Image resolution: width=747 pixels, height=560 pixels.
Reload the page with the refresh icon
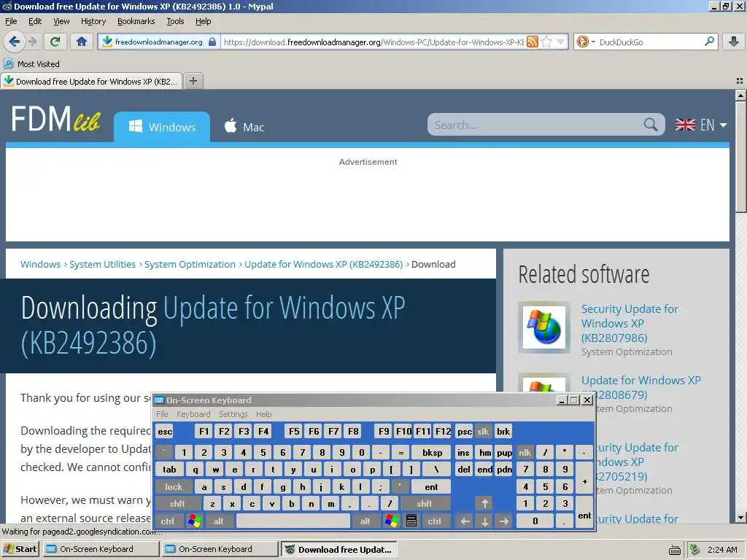coord(55,42)
